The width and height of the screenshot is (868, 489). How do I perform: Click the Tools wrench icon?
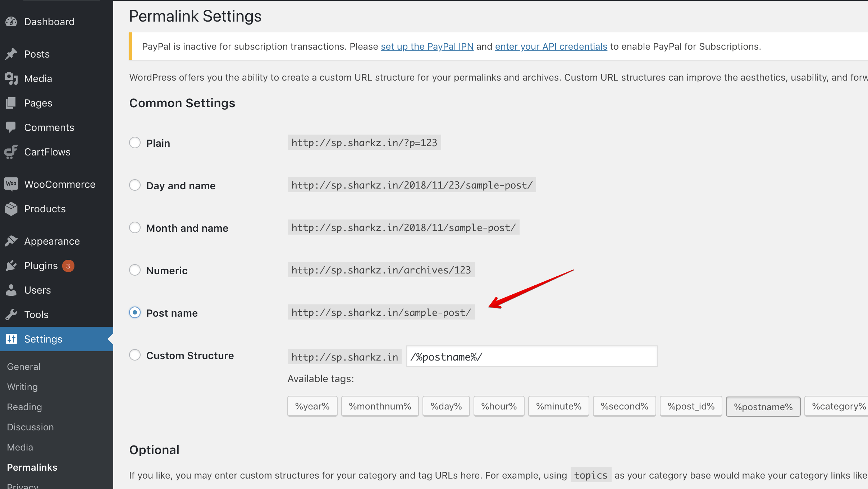[11, 314]
